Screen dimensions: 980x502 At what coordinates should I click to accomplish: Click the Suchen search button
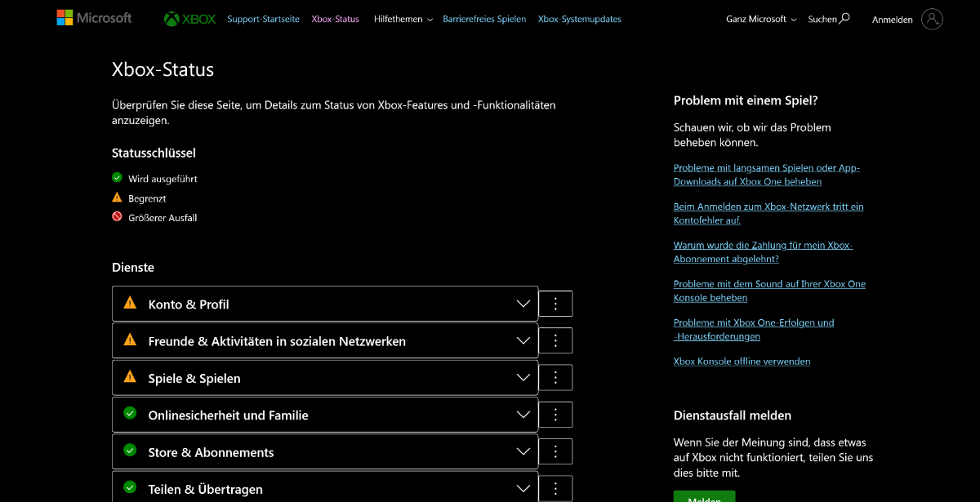[829, 19]
